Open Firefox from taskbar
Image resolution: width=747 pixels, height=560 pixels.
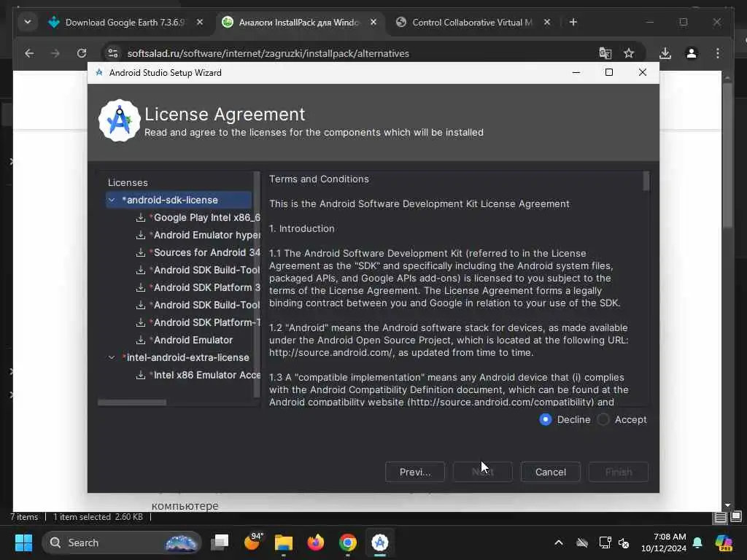pos(315,542)
